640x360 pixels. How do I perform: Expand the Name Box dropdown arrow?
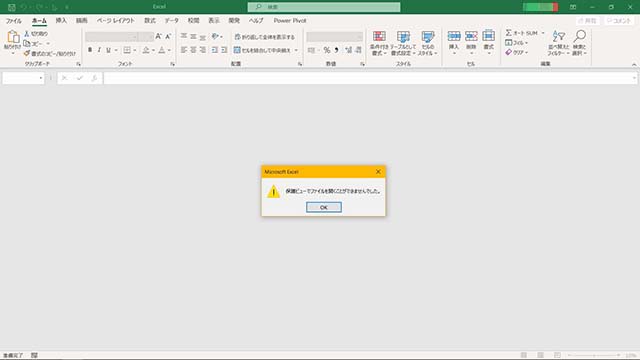tap(41, 78)
